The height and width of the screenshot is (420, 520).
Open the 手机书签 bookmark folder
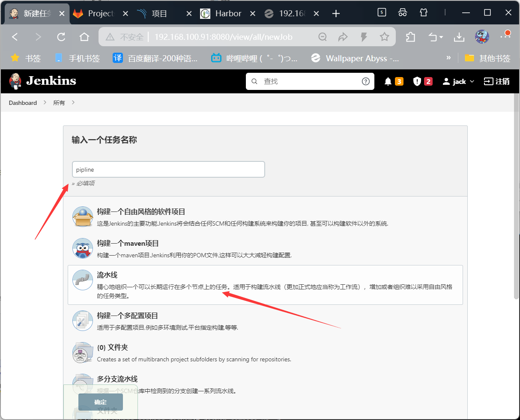[x=77, y=58]
